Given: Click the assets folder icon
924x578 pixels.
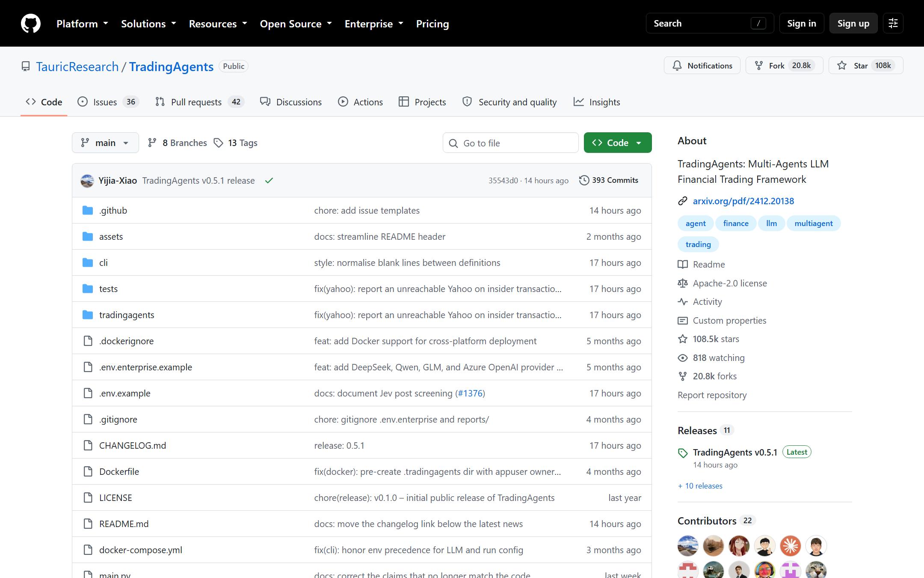Looking at the screenshot, I should (88, 236).
